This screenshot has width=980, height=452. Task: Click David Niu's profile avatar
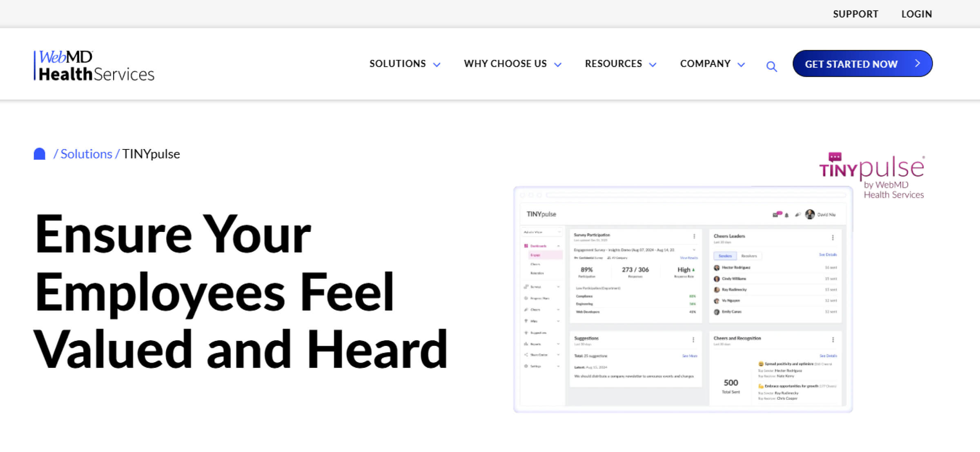tap(810, 214)
